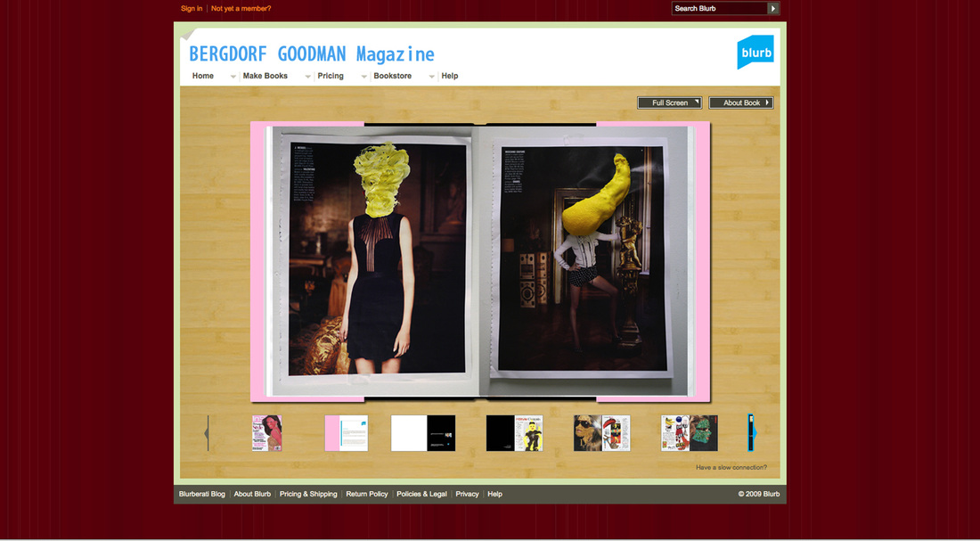The height and width of the screenshot is (541, 980).
Task: Open the Privacy footer link
Action: tap(467, 494)
